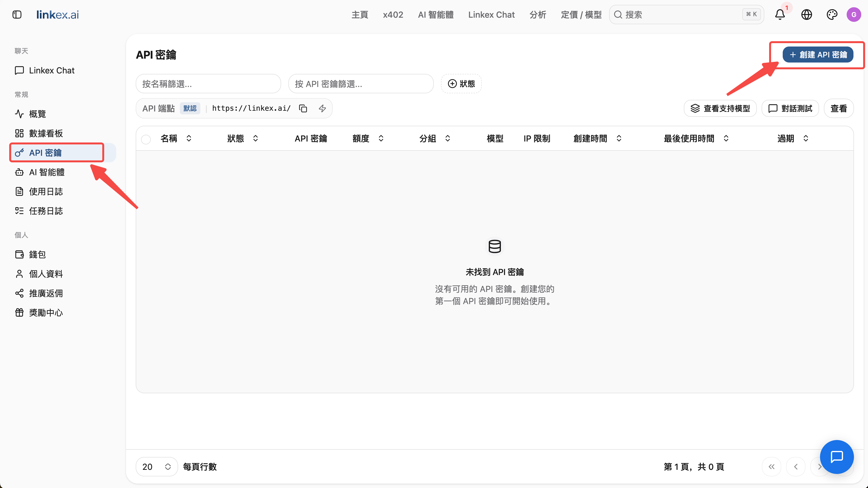Click 查看支持模型 button
The width and height of the screenshot is (868, 488).
[x=720, y=108]
